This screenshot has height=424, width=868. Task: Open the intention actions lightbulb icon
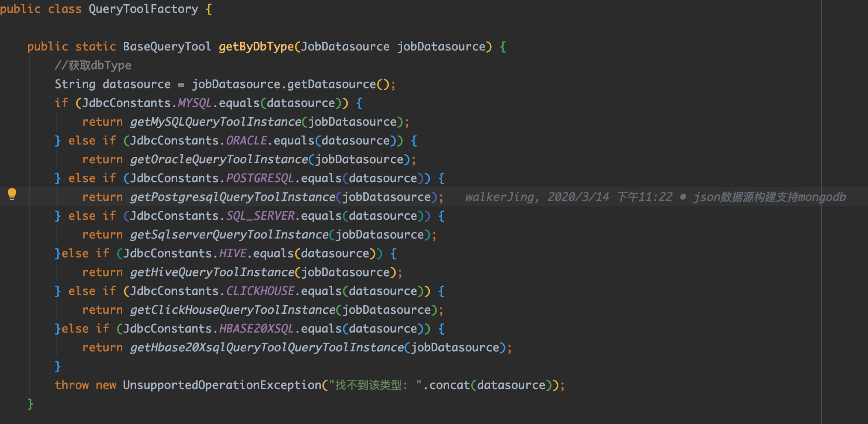pos(12,194)
